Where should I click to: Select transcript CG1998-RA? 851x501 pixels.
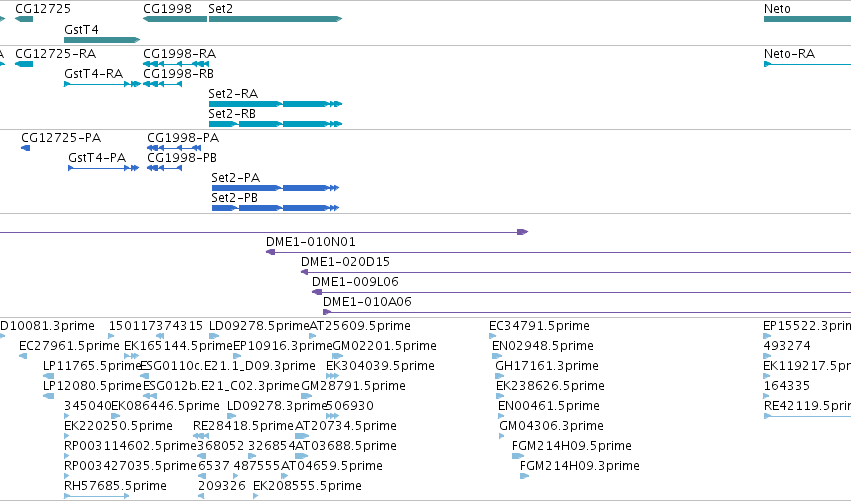tap(180, 54)
